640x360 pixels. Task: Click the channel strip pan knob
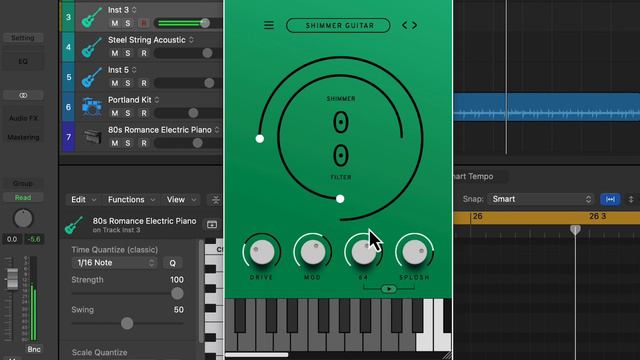[23, 219]
